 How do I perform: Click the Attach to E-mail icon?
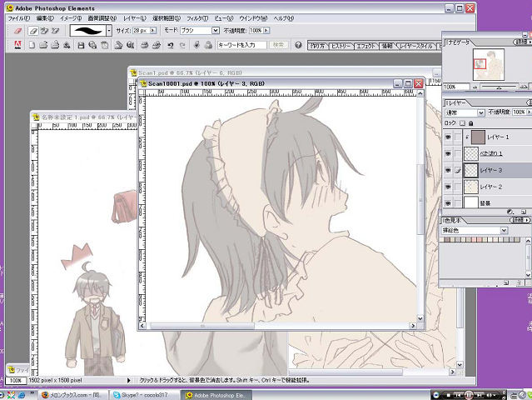[x=118, y=45]
